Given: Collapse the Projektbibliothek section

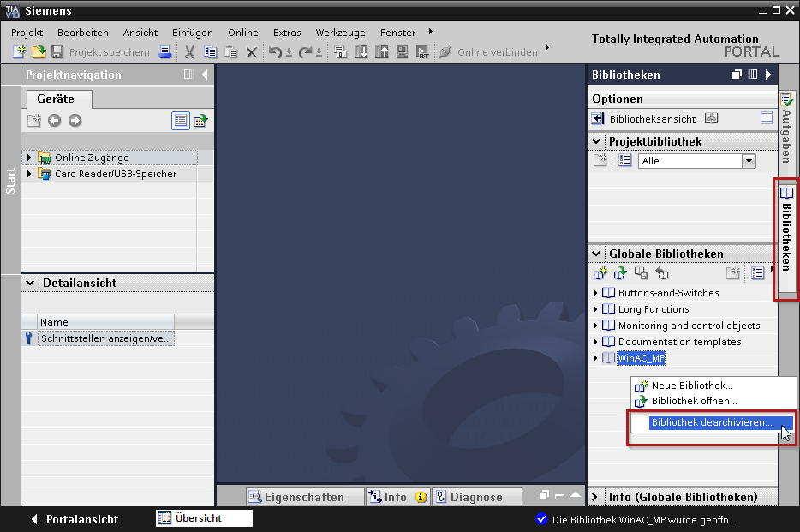Looking at the screenshot, I should (x=596, y=141).
